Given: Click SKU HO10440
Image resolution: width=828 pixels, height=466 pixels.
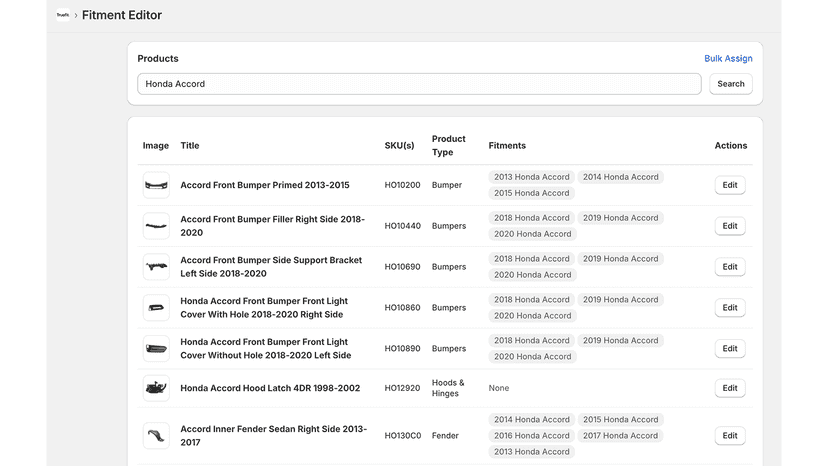Looking at the screenshot, I should point(402,226).
